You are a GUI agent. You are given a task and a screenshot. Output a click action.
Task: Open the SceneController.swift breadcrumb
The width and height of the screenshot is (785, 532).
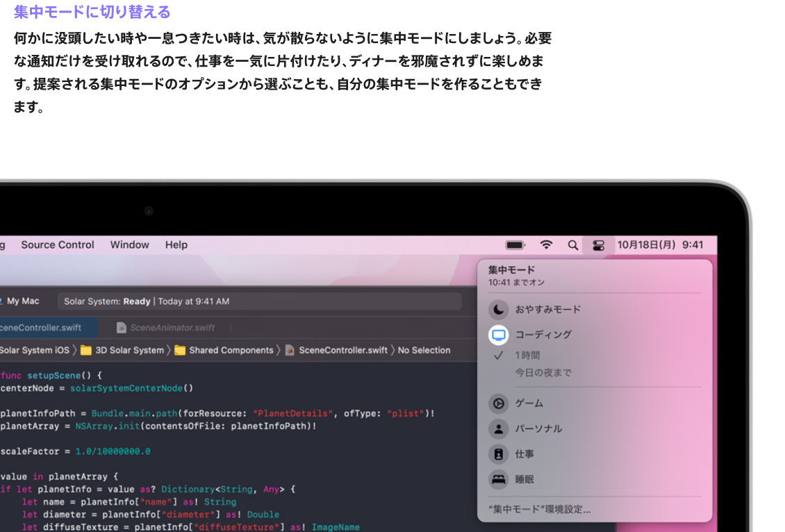coord(343,350)
